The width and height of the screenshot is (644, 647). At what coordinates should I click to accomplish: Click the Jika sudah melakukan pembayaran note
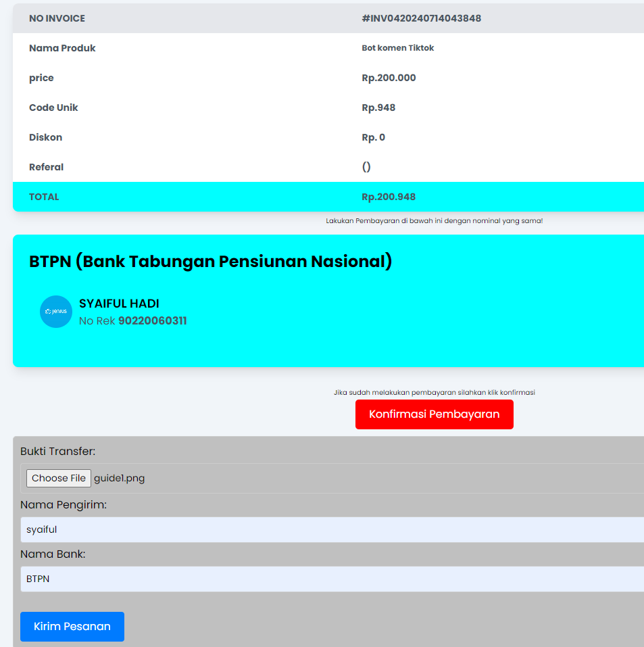[435, 392]
